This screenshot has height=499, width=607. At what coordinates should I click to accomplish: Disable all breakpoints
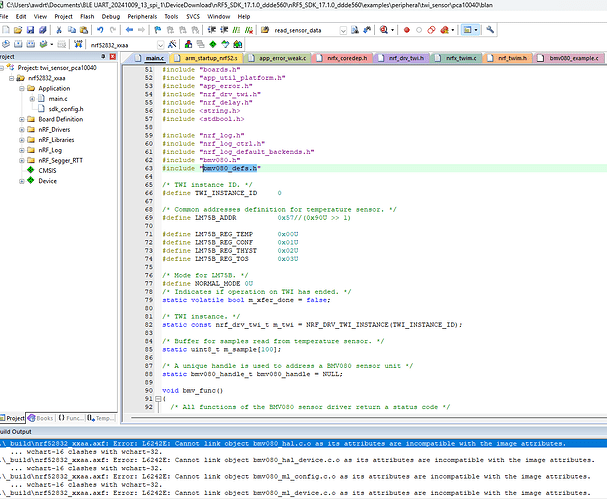click(431, 30)
